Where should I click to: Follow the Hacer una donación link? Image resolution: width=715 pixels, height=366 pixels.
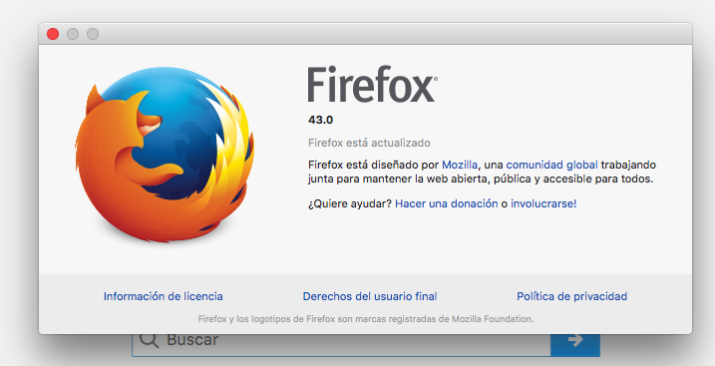446,203
